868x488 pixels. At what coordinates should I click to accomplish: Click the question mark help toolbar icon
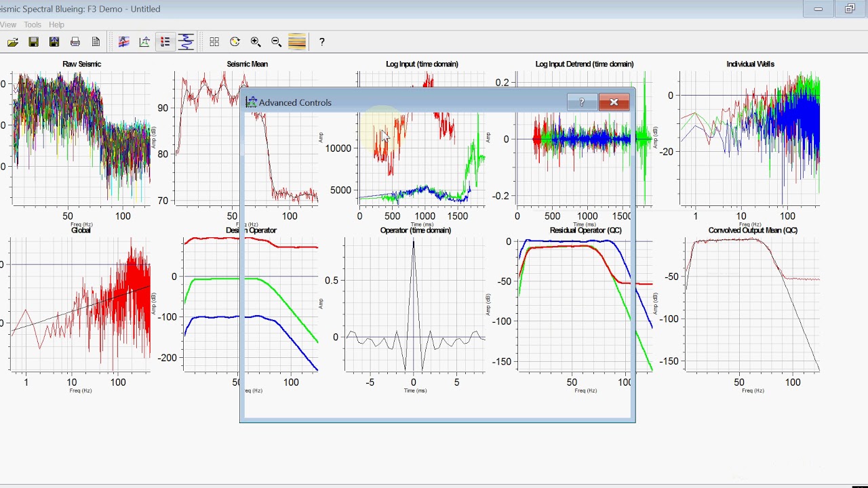(322, 42)
